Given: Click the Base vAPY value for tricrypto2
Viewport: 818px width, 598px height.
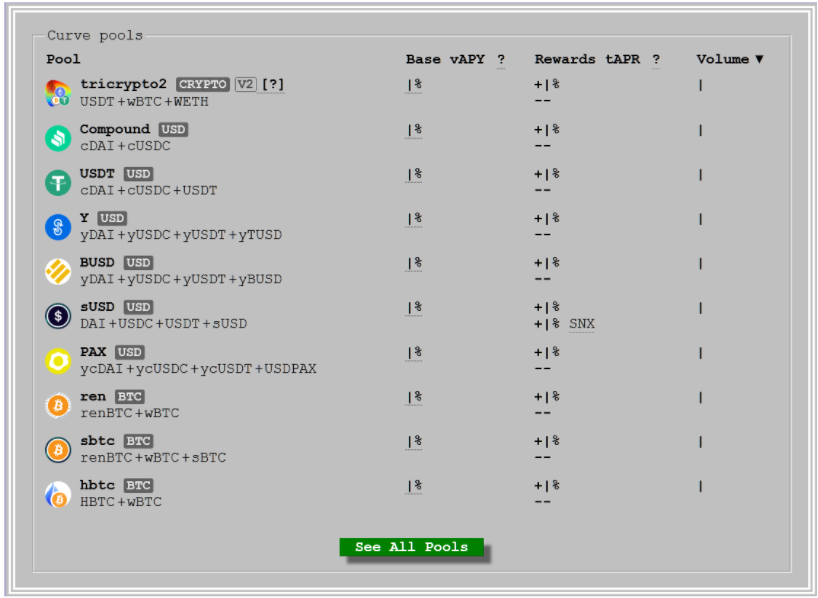Looking at the screenshot, I should point(414,85).
